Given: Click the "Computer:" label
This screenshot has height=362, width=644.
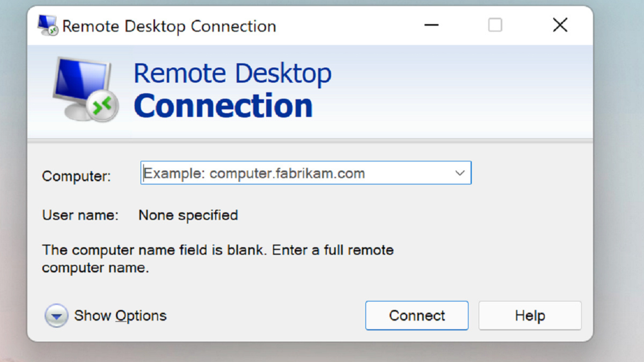Looking at the screenshot, I should (x=76, y=176).
